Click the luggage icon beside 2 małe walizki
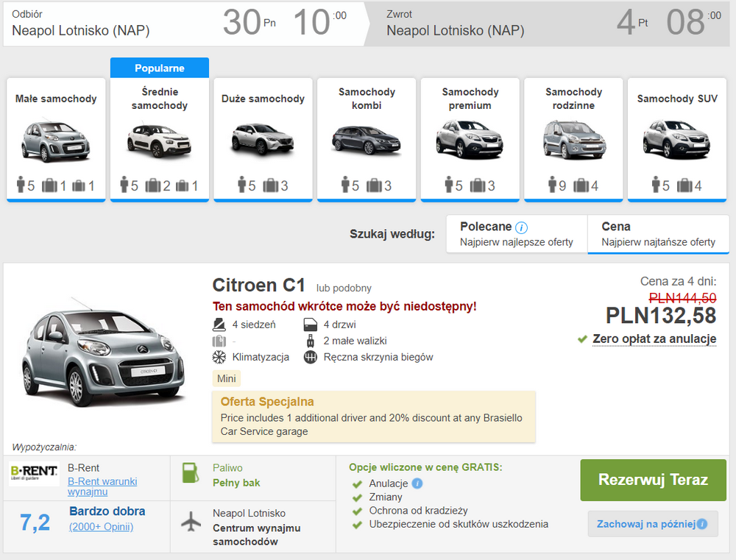 click(x=311, y=340)
